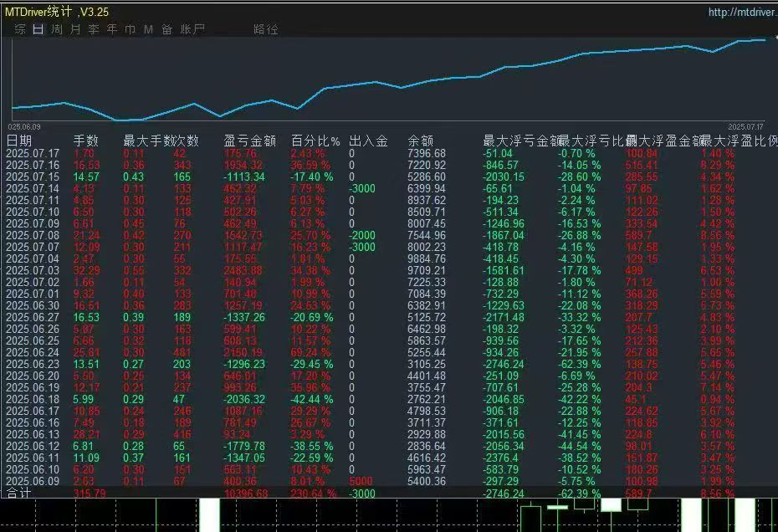
Task: Click floating loss ratio -28.60 %
Action: point(579,176)
